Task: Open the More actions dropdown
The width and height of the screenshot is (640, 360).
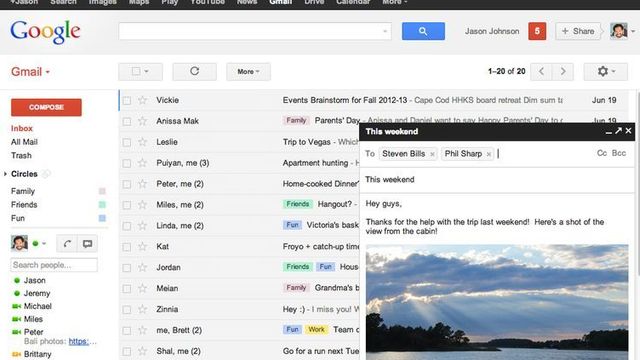Action: [248, 71]
